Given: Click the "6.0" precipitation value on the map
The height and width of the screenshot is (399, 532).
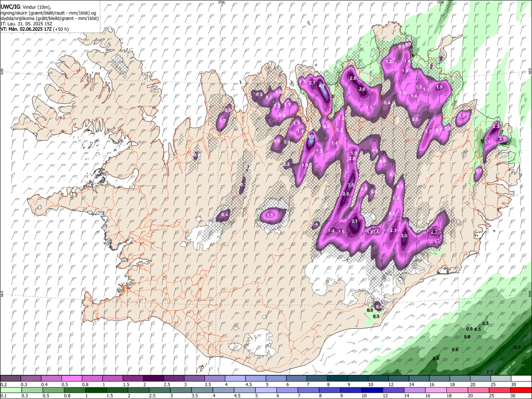Looking at the screenshot, I should [x=311, y=136].
